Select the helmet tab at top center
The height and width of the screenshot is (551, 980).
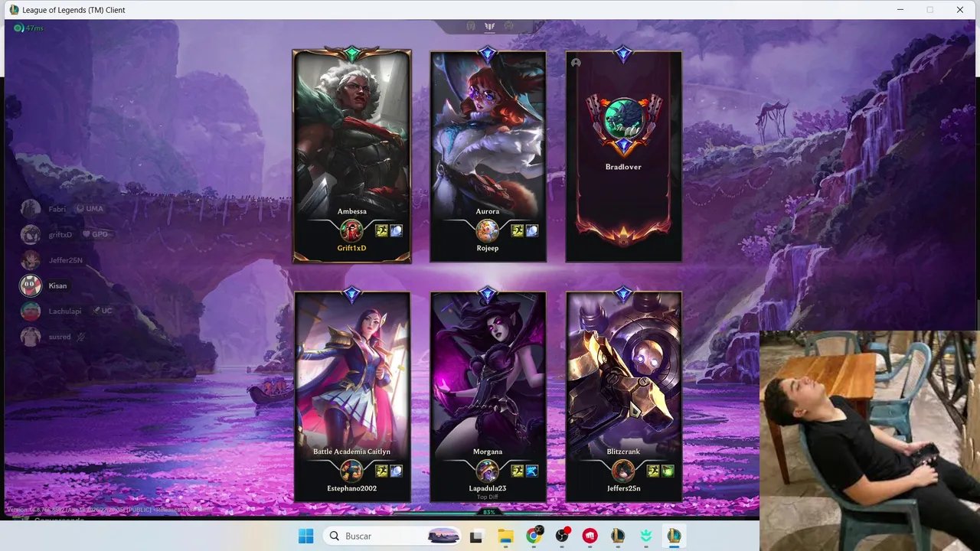(471, 26)
